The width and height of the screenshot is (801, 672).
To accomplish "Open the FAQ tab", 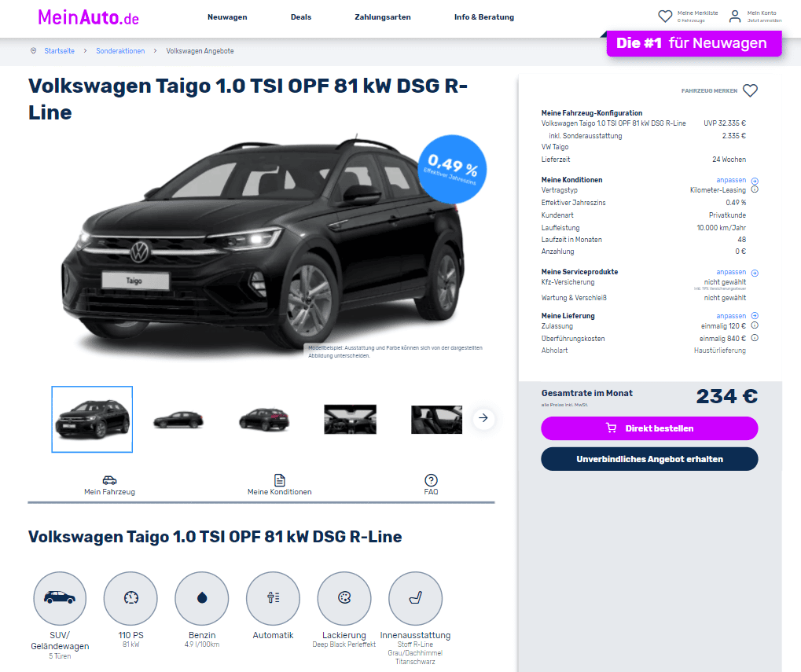I will point(431,485).
